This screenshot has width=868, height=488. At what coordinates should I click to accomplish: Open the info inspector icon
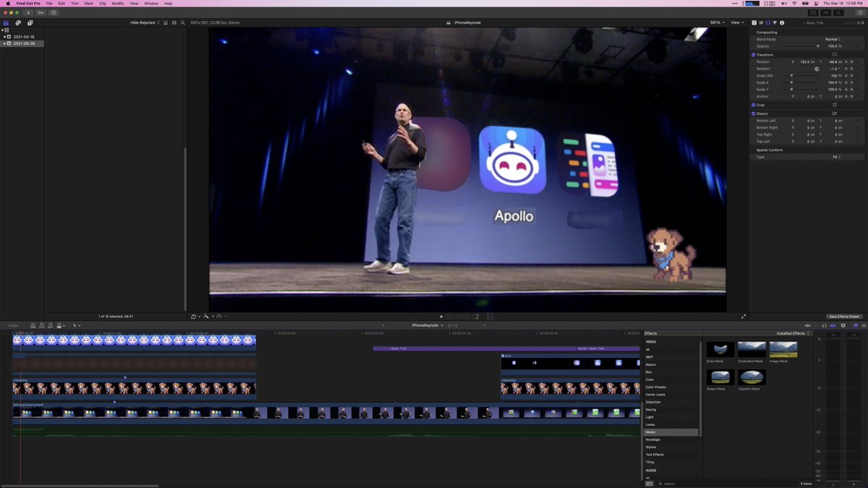782,22
